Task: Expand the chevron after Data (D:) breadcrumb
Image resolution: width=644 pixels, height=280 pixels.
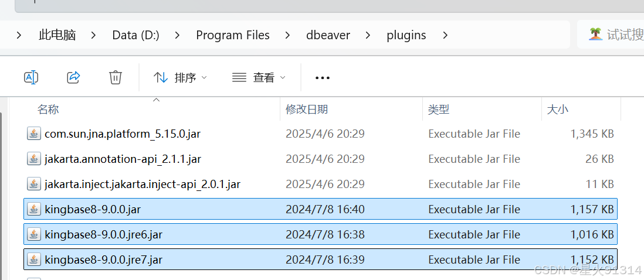Action: (178, 35)
